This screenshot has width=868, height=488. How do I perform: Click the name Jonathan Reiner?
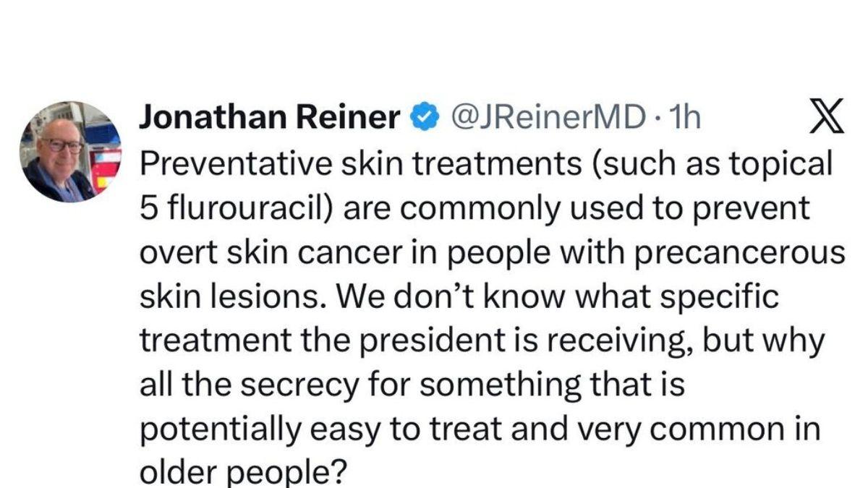coord(271,116)
